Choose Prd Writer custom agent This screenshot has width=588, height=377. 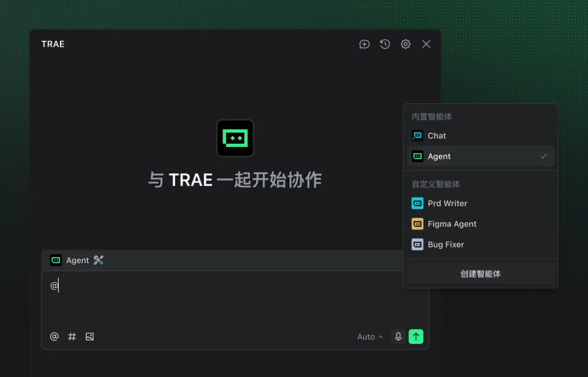click(x=480, y=203)
